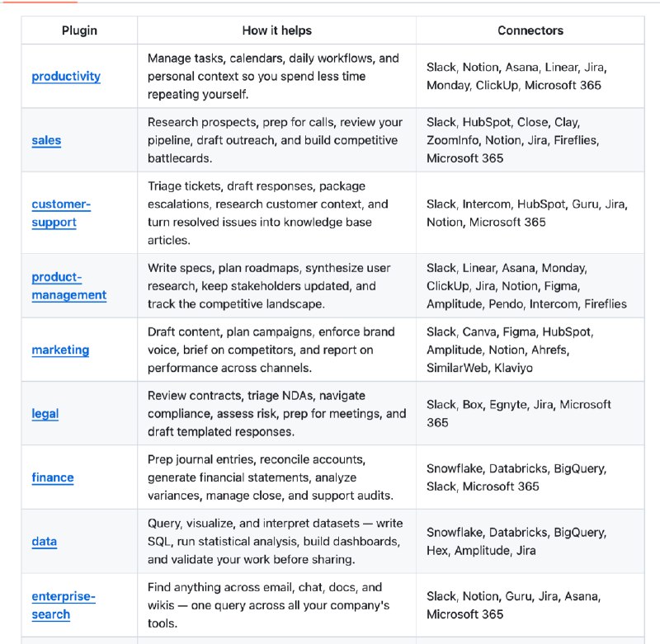The height and width of the screenshot is (644, 660).
Task: Visit the finance plugin link
Action: coord(53,477)
